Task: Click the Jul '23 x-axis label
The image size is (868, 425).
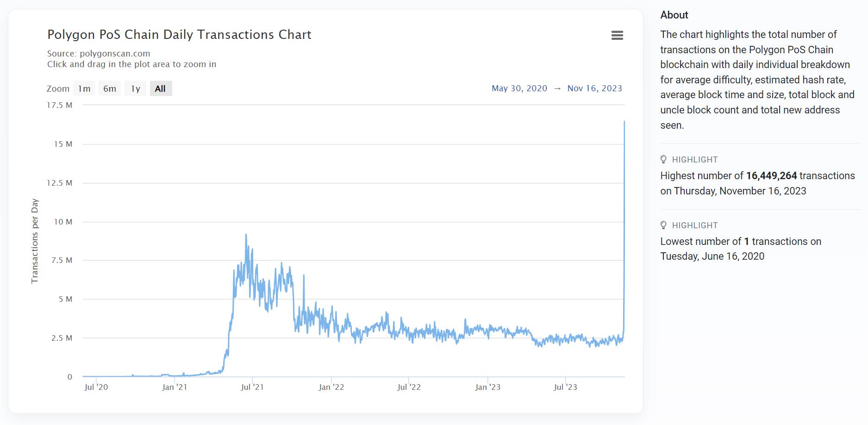Action: point(565,387)
